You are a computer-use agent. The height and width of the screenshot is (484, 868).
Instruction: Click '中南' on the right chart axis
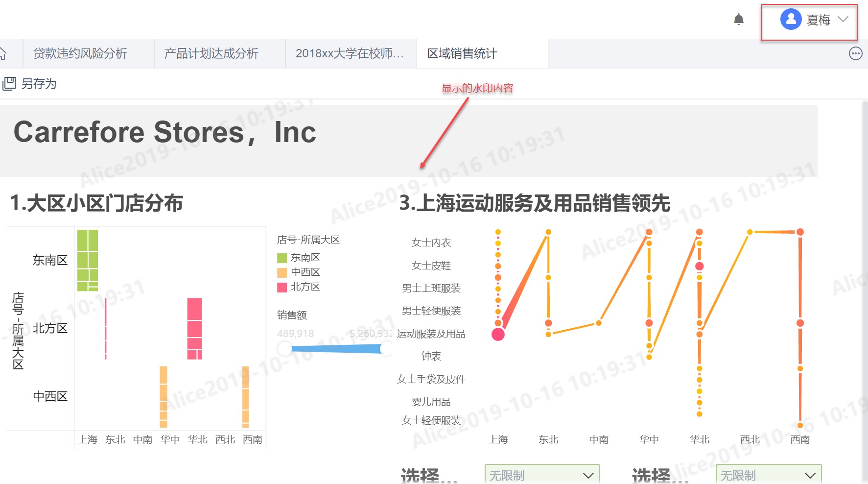tap(599, 439)
